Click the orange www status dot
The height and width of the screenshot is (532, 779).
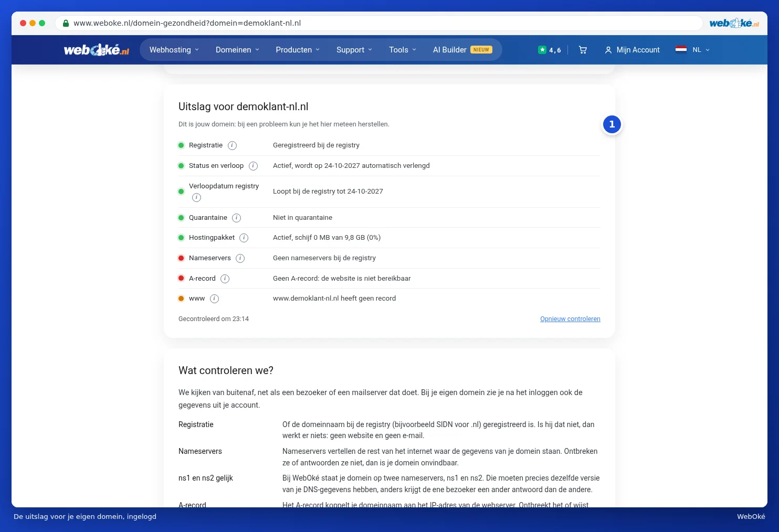coord(181,299)
